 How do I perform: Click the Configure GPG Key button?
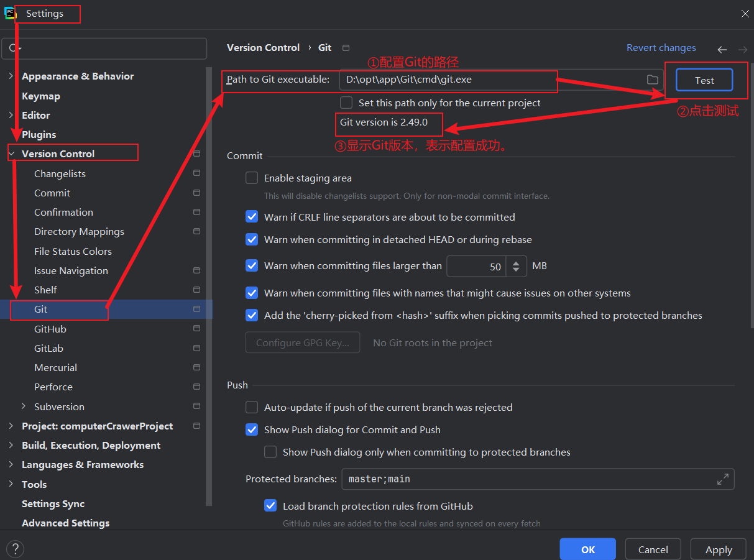pos(303,342)
